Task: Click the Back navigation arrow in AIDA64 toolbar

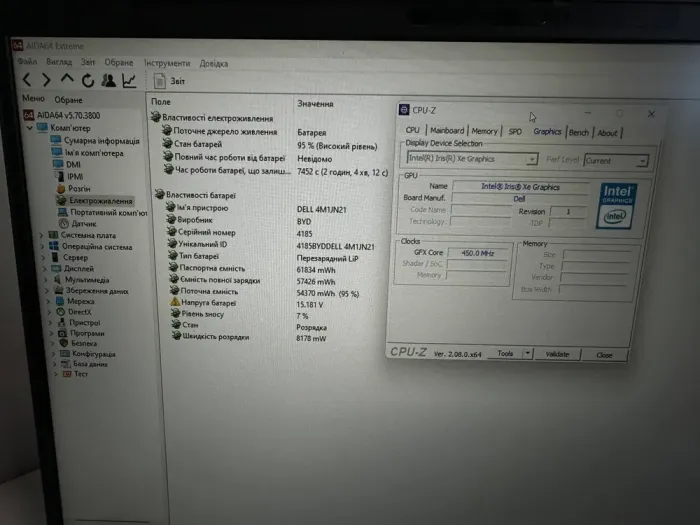Action: (x=28, y=80)
